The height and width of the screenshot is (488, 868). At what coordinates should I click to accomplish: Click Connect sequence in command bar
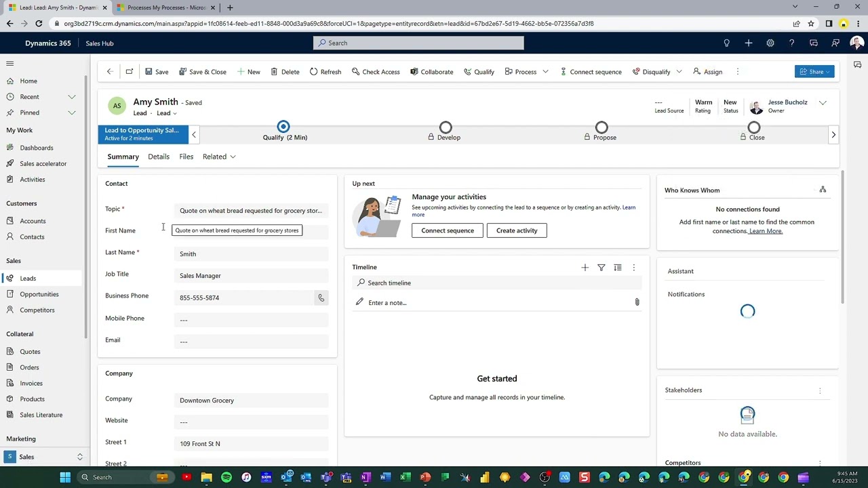coord(591,72)
